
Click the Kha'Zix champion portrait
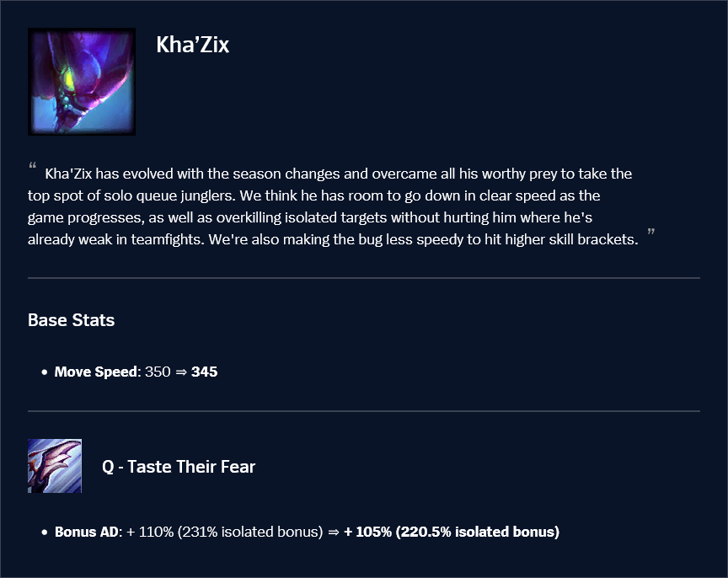[82, 82]
